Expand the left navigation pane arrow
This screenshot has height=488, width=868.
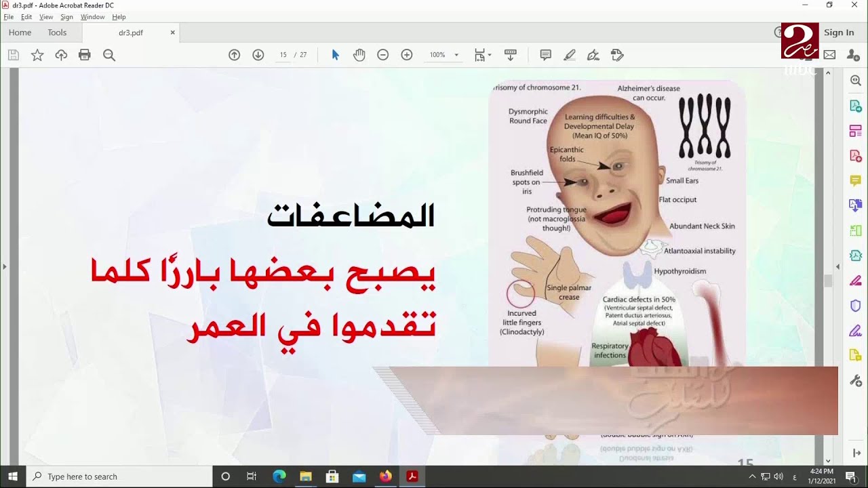coord(4,267)
